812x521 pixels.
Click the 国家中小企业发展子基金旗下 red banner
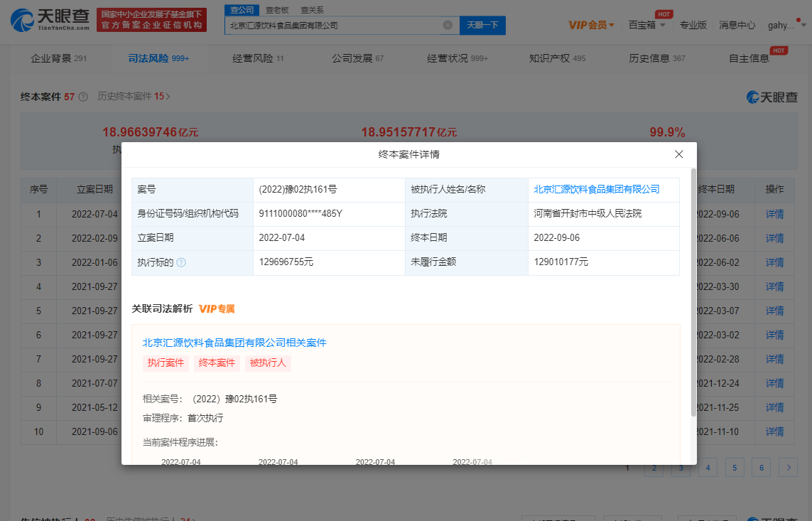(151, 20)
